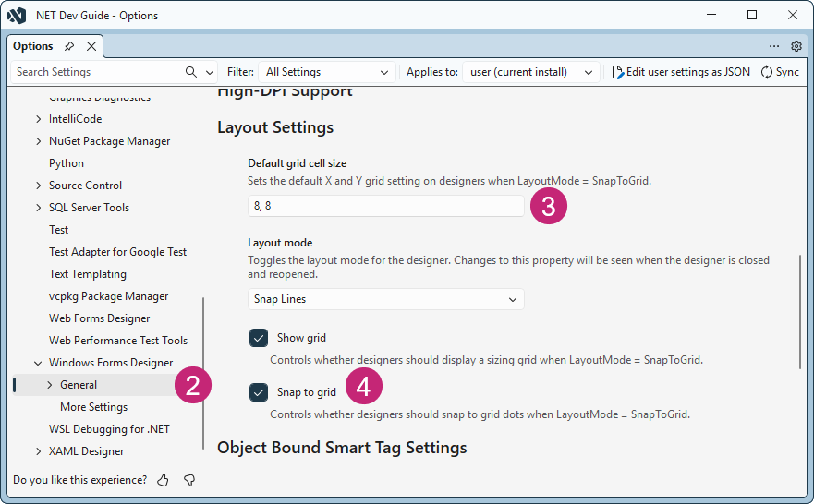The height and width of the screenshot is (504, 814).
Task: Expand the Source Control node
Action: point(39,186)
